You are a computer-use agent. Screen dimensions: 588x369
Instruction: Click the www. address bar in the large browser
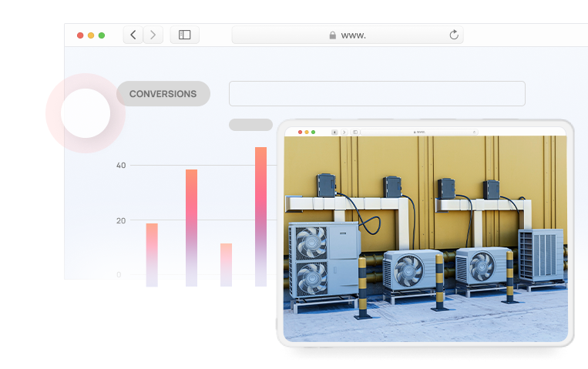point(347,35)
